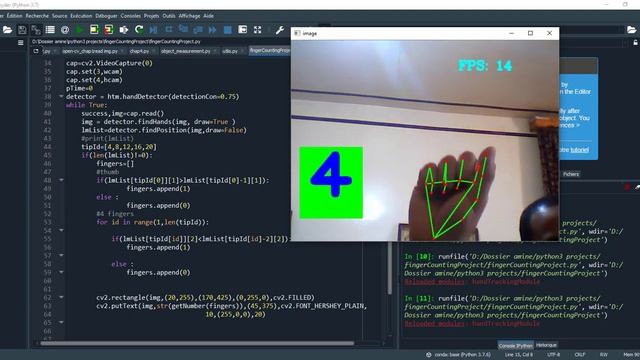Image resolution: width=640 pixels, height=360 pixels.
Task: Open Preferences with the wrench icon
Action: click(280, 29)
